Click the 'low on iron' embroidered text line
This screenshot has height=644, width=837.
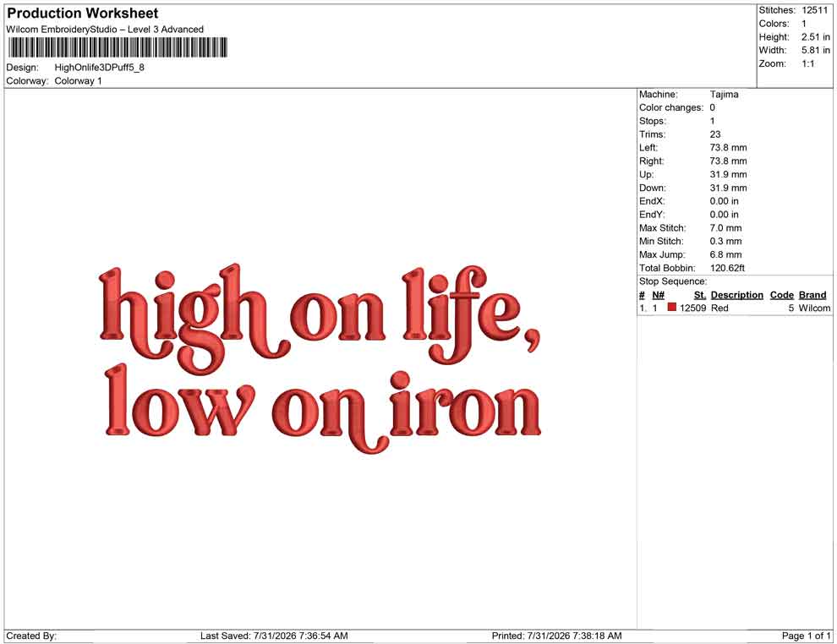click(x=322, y=409)
